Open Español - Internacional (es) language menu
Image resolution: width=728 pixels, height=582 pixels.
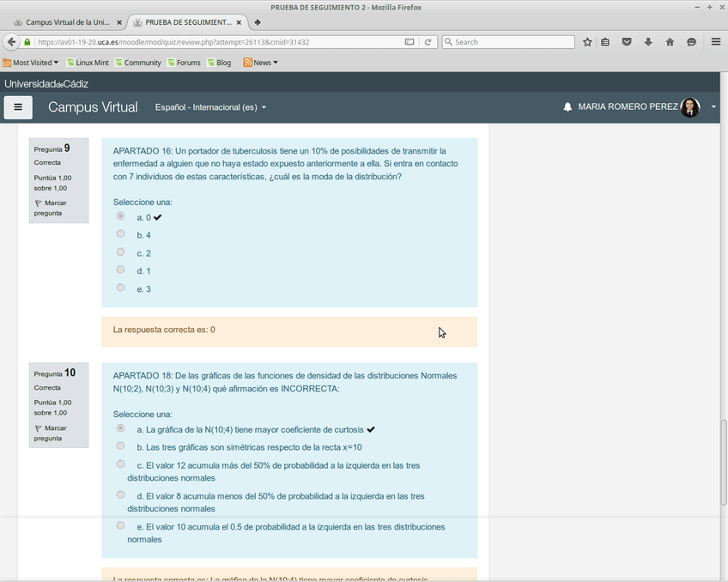(x=210, y=107)
